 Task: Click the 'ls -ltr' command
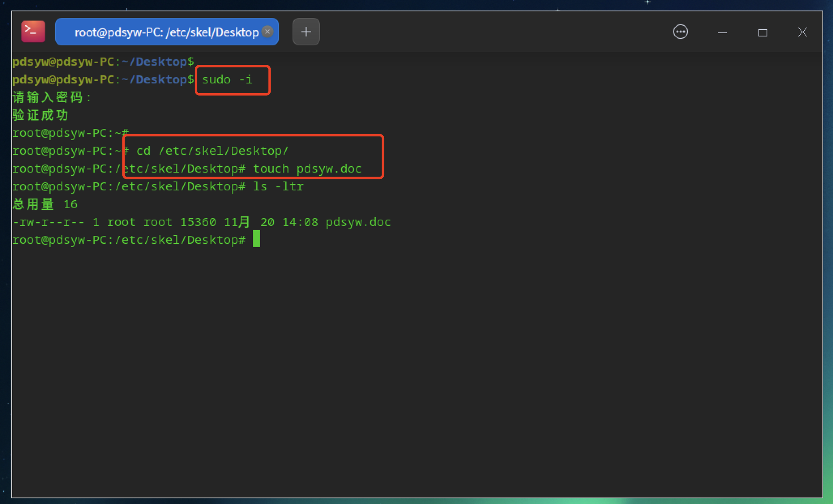click(278, 186)
